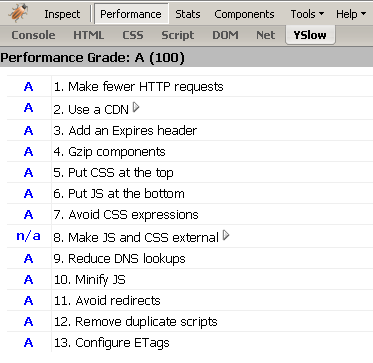
Task: Click the Add an Expires header rule
Action: tap(125, 130)
